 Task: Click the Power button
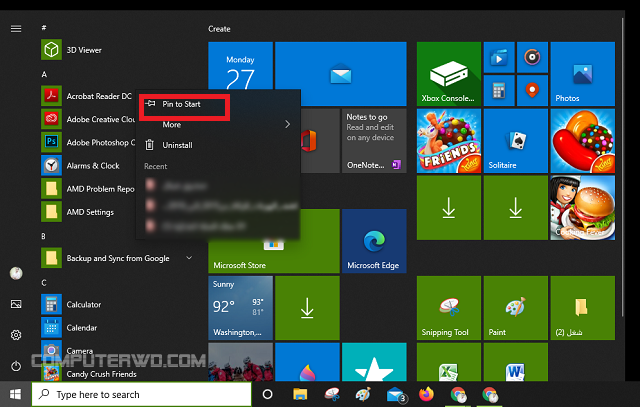click(x=16, y=366)
